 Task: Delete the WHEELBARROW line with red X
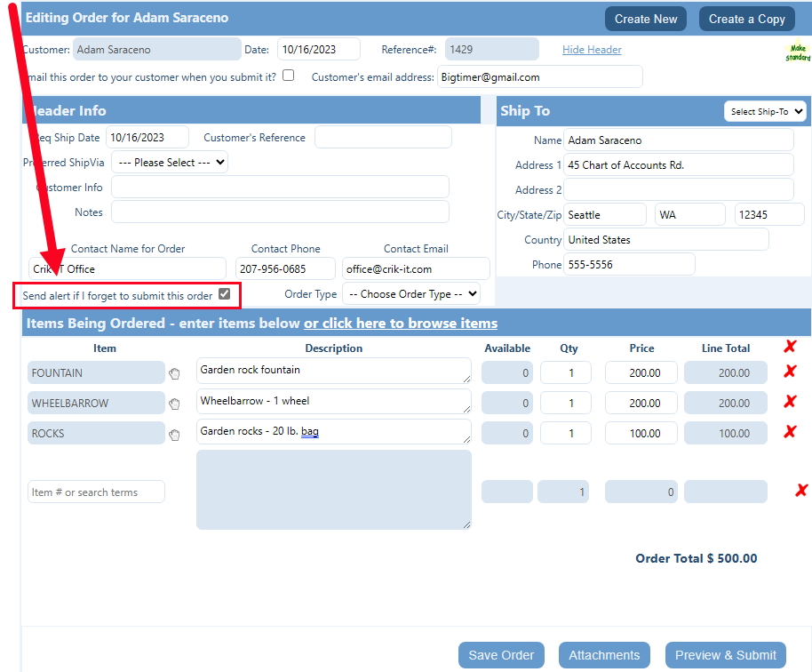point(790,402)
